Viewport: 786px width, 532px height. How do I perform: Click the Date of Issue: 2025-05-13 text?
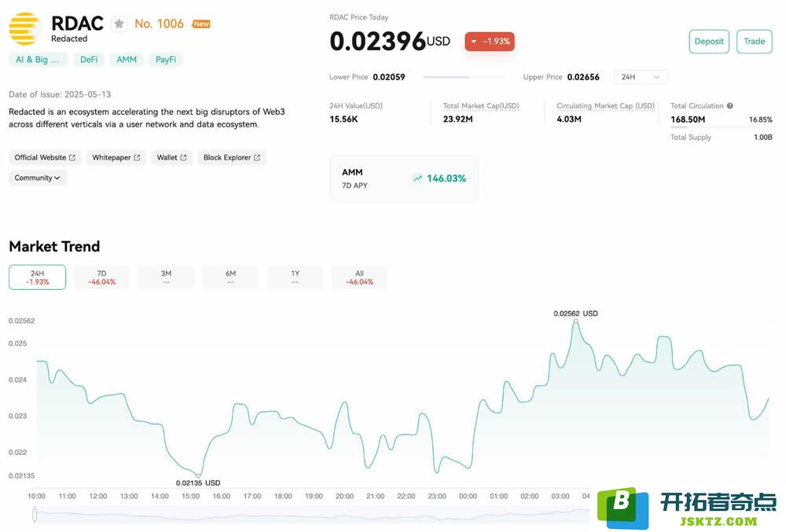pyautogui.click(x=60, y=94)
